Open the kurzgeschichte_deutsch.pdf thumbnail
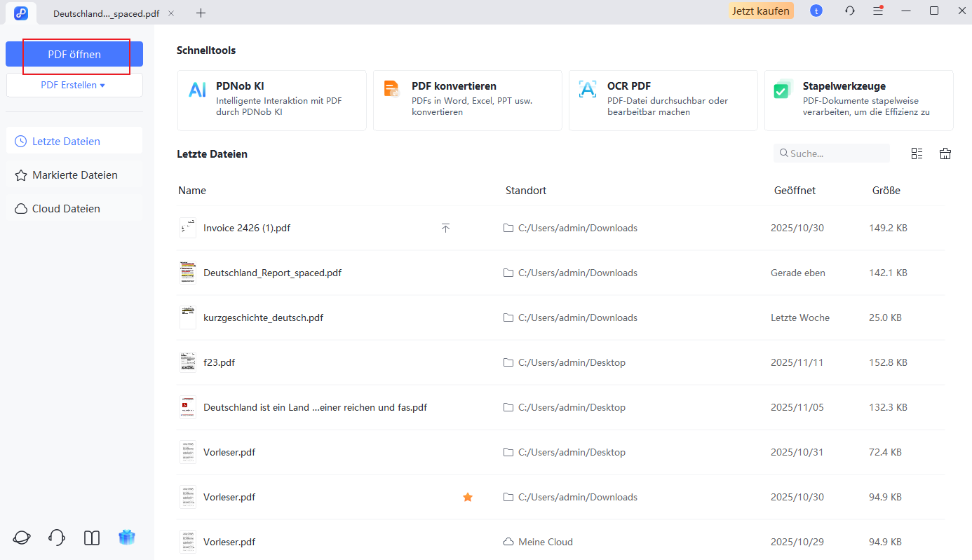 pos(188,317)
